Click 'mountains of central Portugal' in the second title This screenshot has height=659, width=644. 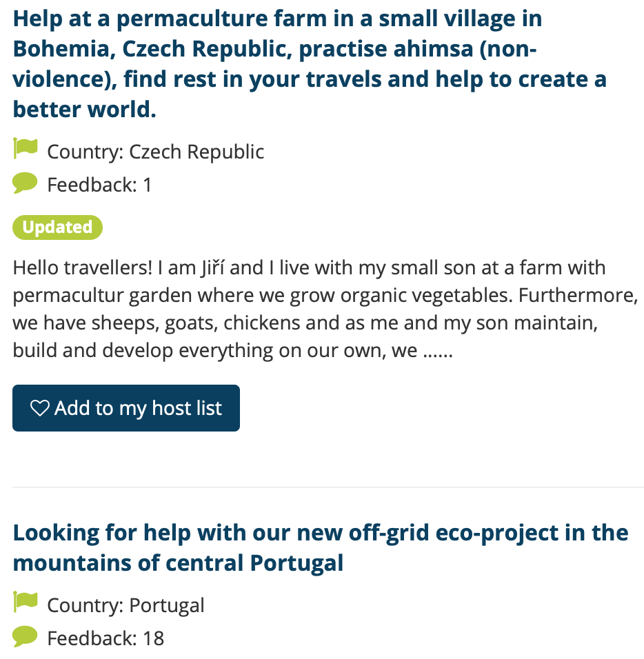pyautogui.click(x=178, y=563)
